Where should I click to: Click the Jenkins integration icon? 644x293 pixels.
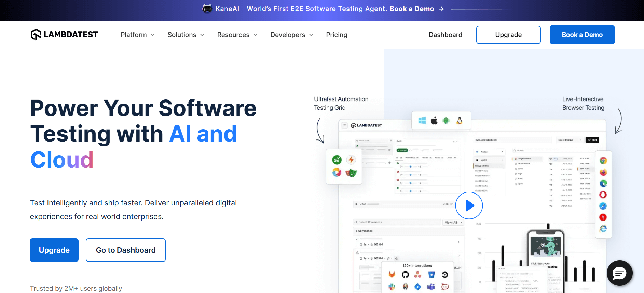tap(405, 287)
